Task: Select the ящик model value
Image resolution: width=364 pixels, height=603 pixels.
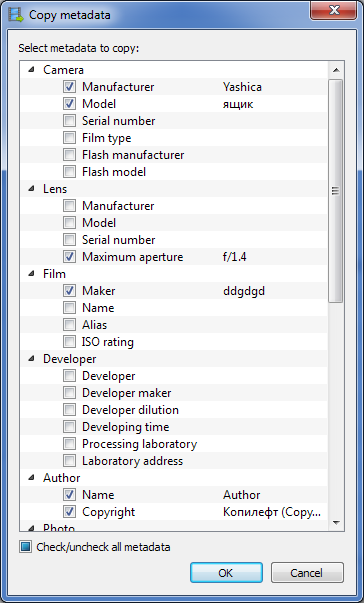Action: pyautogui.click(x=238, y=104)
